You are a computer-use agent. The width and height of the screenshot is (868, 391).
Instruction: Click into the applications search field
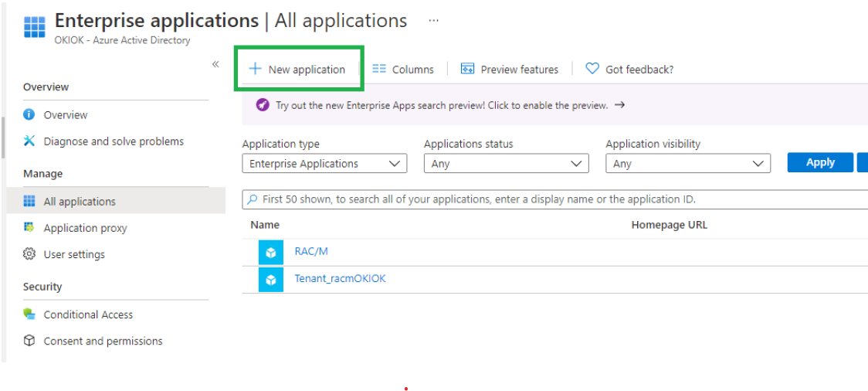554,199
